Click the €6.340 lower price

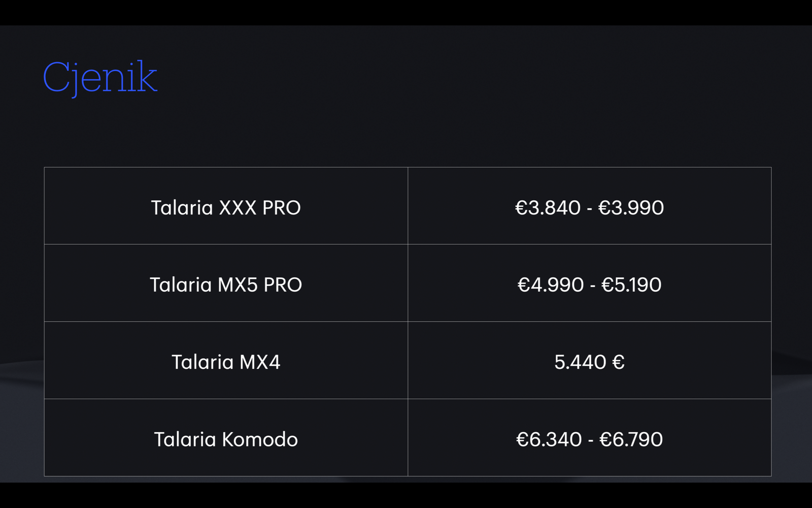tap(549, 439)
